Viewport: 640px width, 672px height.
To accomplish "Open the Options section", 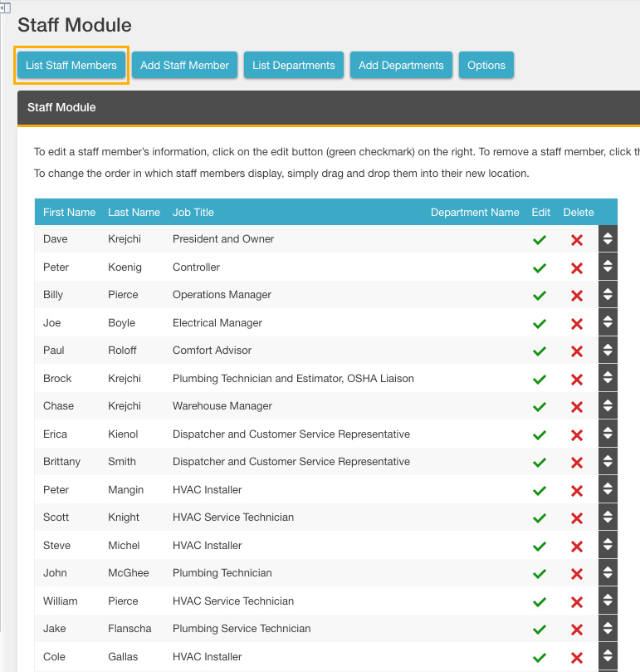I will point(486,66).
